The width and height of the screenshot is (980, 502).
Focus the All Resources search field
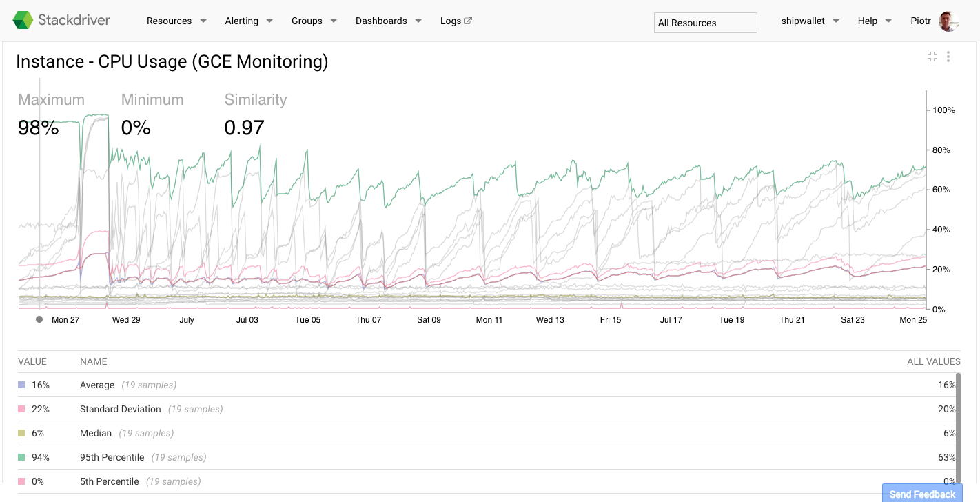[x=705, y=23]
